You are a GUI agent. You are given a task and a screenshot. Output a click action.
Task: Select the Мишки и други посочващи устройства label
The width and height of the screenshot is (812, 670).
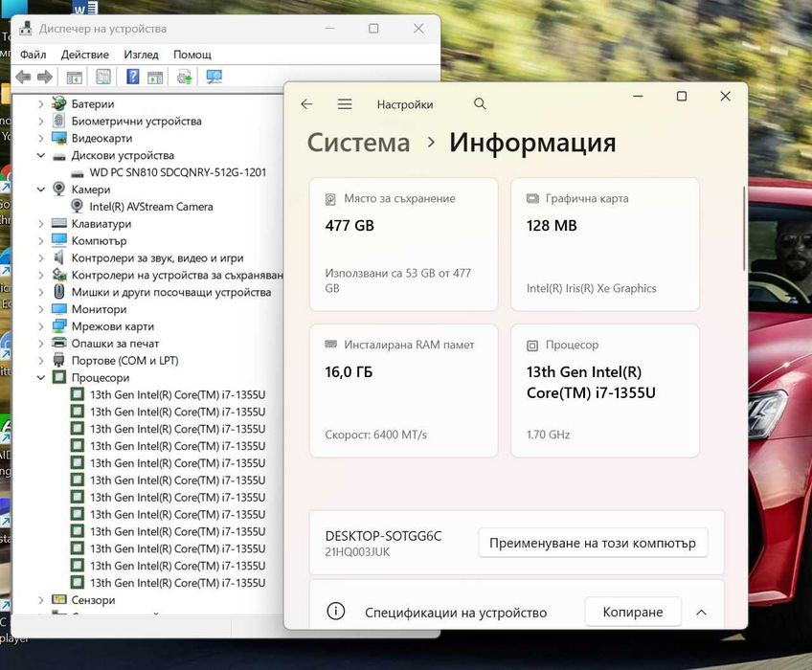171,292
